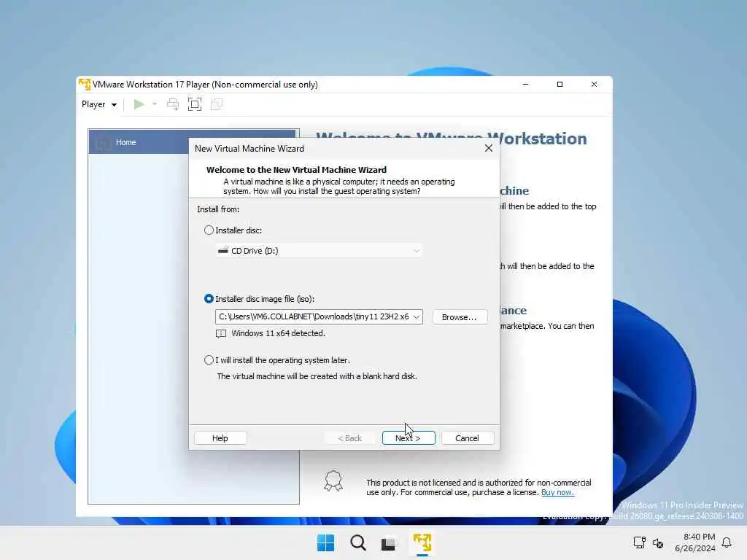Click the Help button in wizard
The width and height of the screenshot is (747, 560).
[220, 438]
